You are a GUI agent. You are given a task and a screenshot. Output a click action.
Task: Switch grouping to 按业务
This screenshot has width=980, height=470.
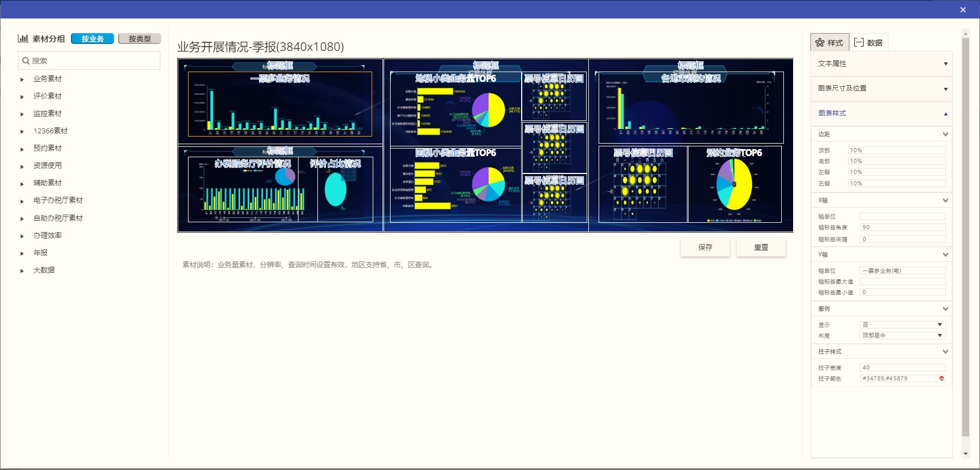tap(93, 38)
